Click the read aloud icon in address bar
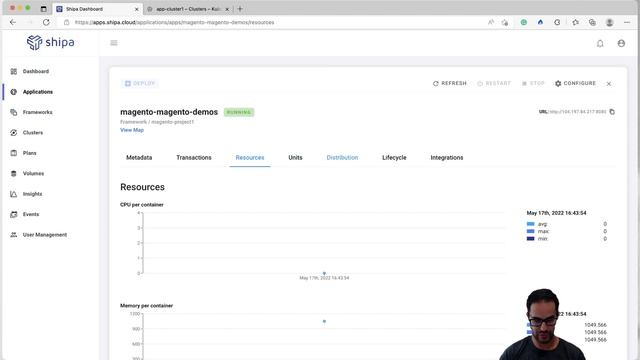 (x=491, y=22)
